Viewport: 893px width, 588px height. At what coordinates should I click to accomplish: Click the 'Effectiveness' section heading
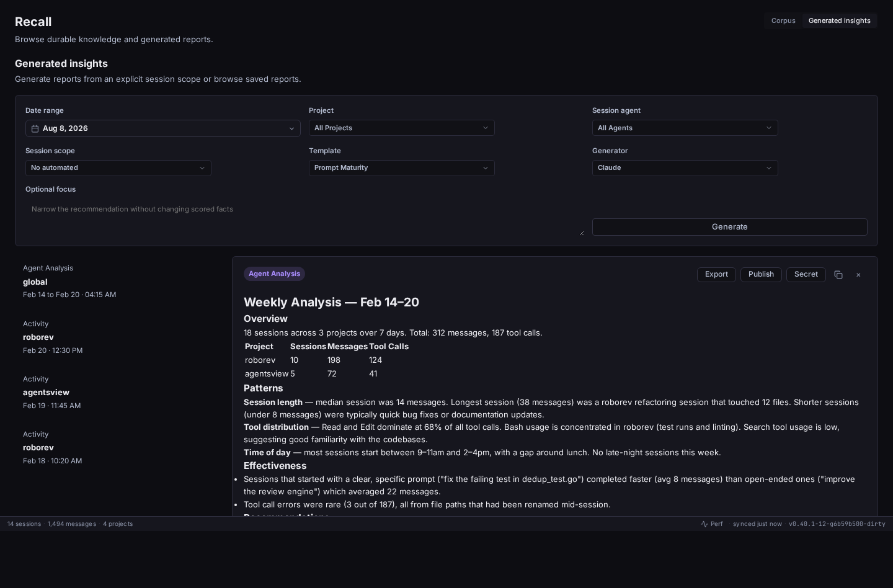pyautogui.click(x=275, y=466)
